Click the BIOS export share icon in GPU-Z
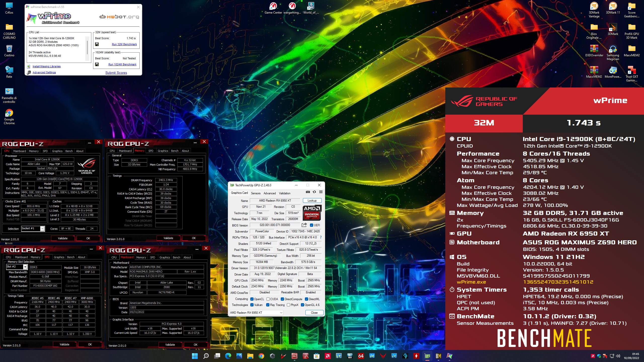Viewport: 644px width, 362px height. [304, 225]
